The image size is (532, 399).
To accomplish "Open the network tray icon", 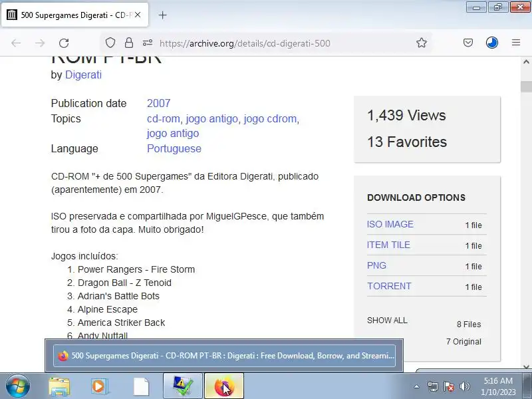I will point(433,386).
